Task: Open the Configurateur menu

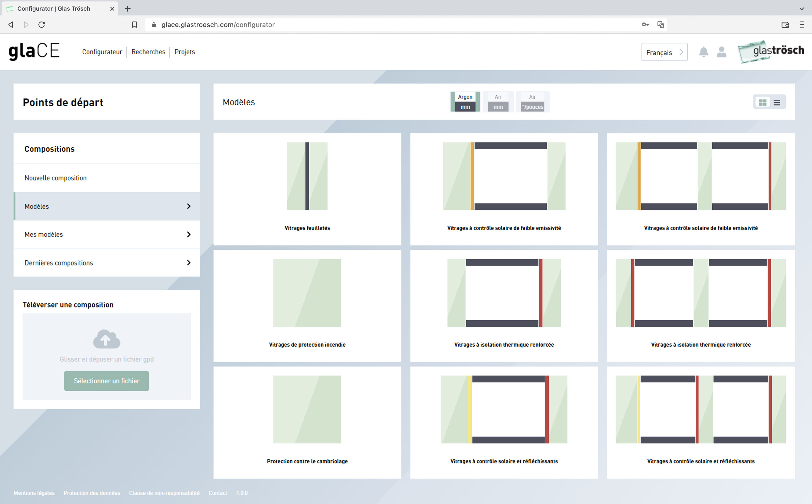Action: [102, 52]
